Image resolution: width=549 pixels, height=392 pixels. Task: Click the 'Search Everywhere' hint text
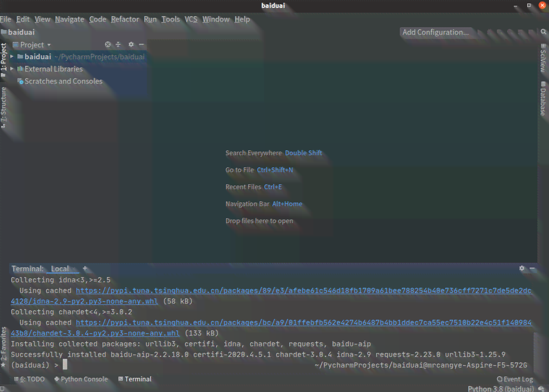tap(253, 153)
